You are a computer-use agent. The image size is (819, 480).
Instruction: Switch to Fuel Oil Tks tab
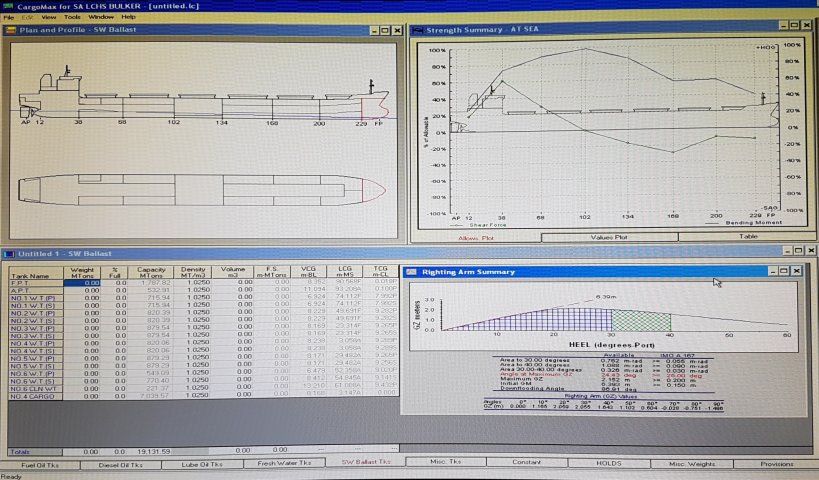40,465
